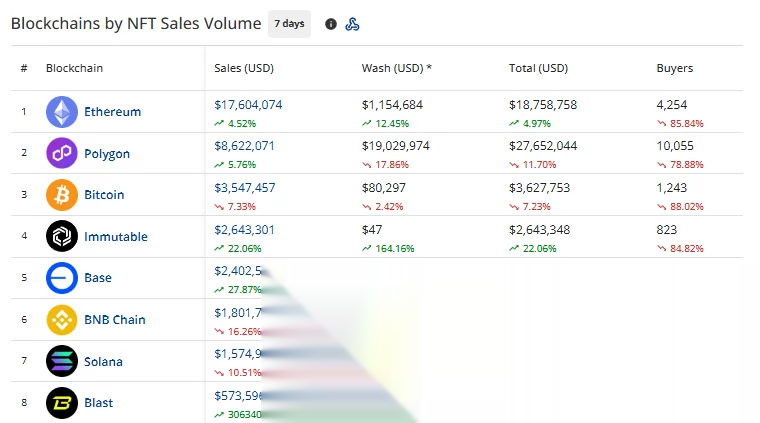Click Immutable total $2,643,348

539,230
